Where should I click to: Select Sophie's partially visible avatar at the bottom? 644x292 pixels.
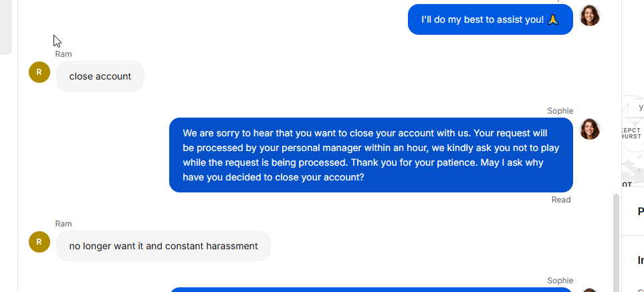(590, 290)
